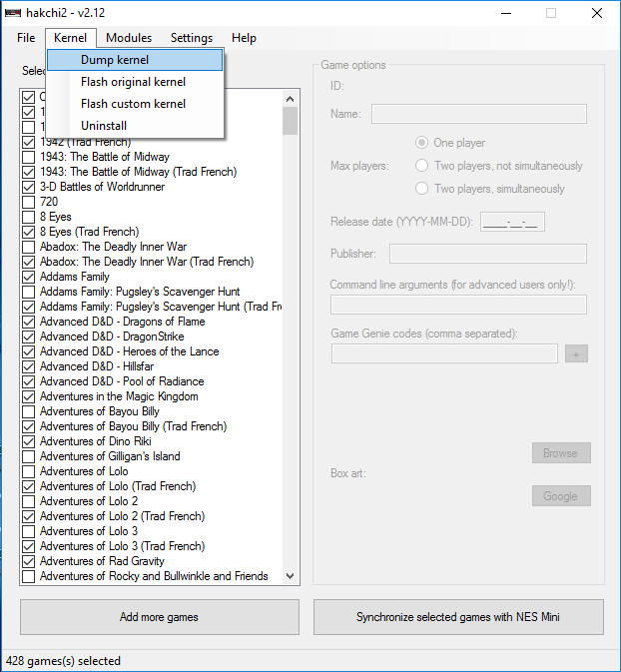Check the plain 8 Eyes checkbox
The width and height of the screenshot is (621, 672).
(x=28, y=217)
